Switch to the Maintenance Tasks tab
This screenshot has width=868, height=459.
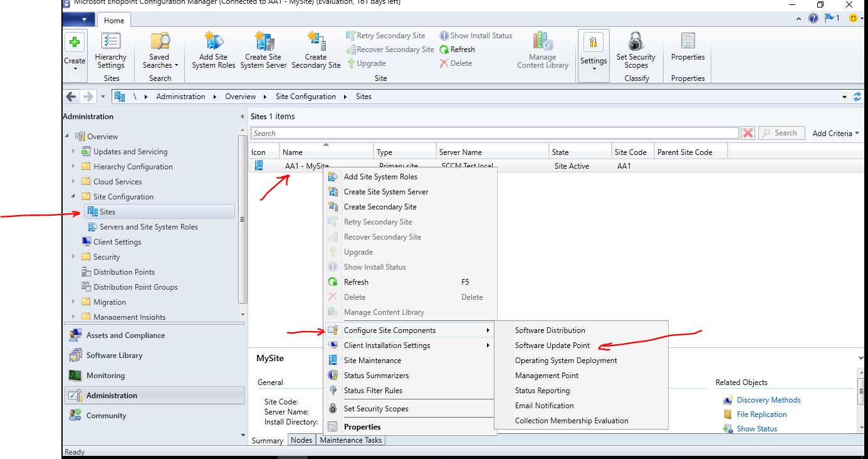(x=350, y=440)
